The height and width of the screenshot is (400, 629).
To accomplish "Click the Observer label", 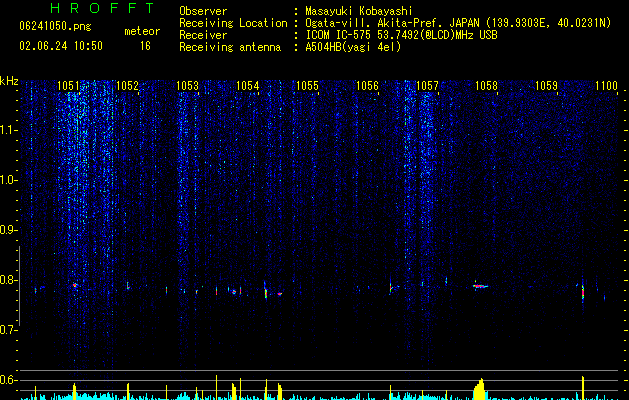I will 203,11.
